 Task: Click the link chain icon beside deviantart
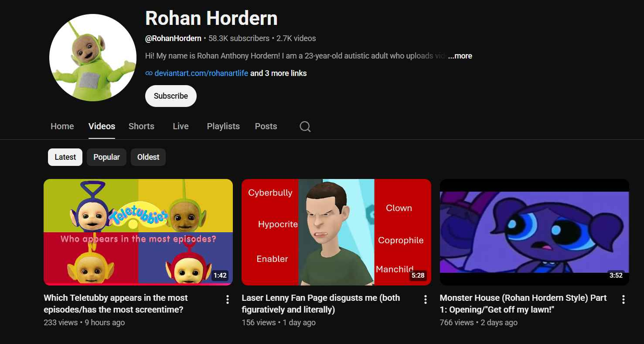(x=149, y=73)
